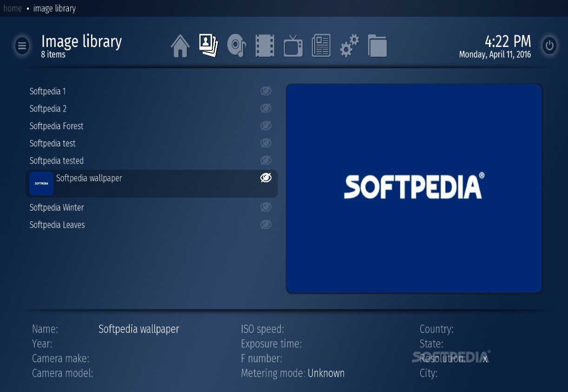Open the Video library film strip icon
The image size is (568, 392).
click(265, 46)
